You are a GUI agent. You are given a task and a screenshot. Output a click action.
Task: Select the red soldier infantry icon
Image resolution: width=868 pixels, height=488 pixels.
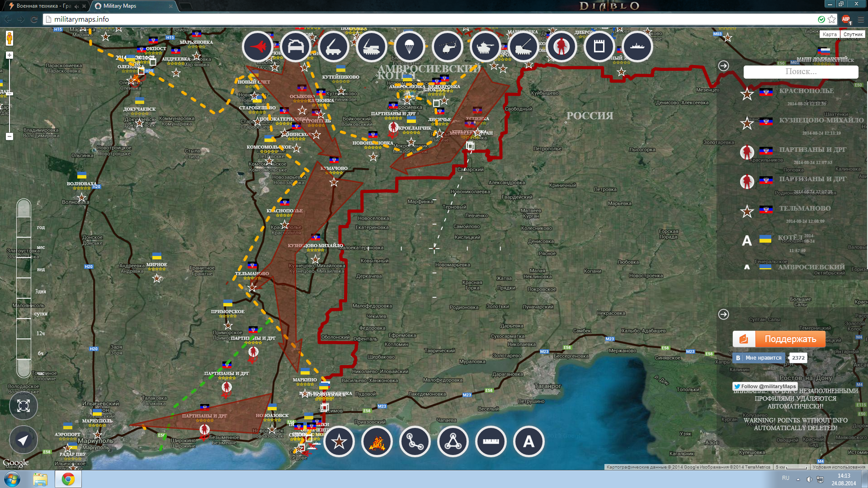point(561,47)
